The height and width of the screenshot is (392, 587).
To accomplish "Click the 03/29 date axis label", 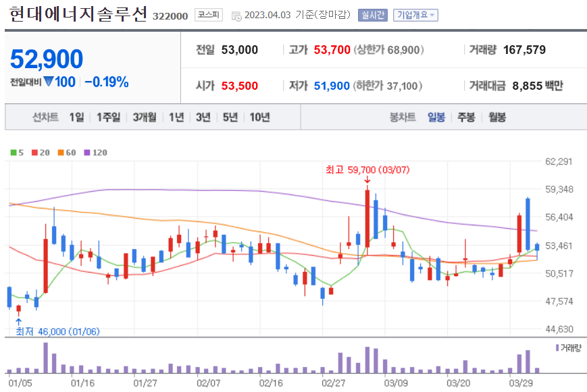I will click(x=521, y=383).
